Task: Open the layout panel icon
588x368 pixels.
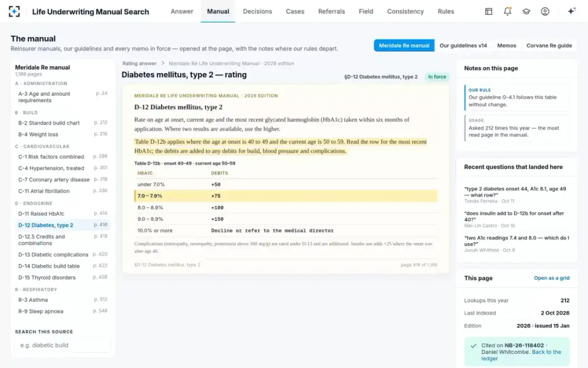Action: (x=489, y=11)
